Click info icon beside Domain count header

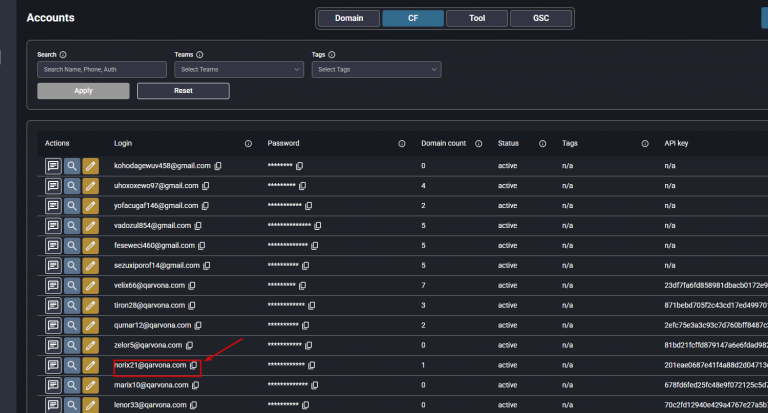click(x=479, y=144)
